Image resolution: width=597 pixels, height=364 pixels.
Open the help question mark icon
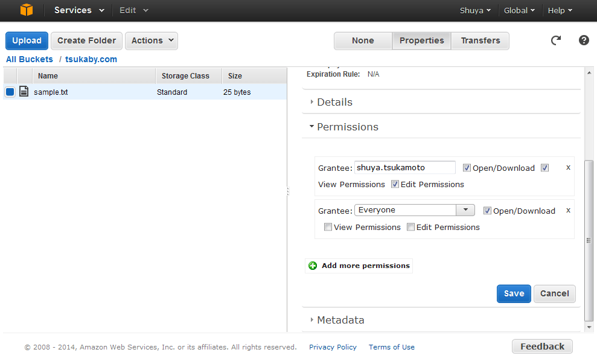[584, 40]
